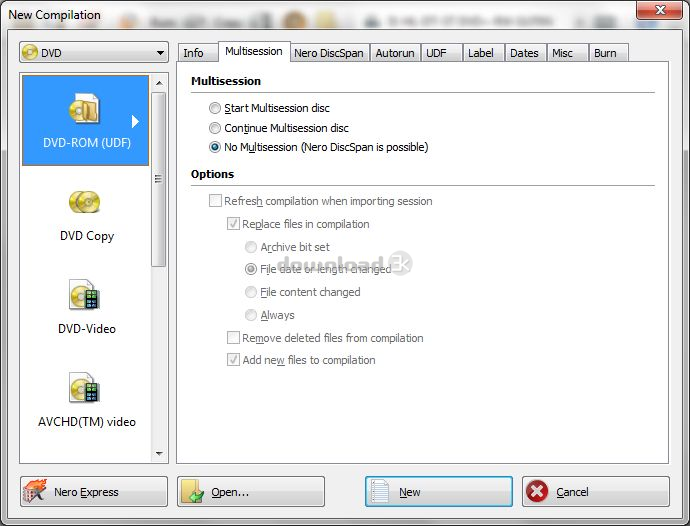The height and width of the screenshot is (526, 690).
Task: Choose No Multisession radio option
Action: [x=215, y=147]
